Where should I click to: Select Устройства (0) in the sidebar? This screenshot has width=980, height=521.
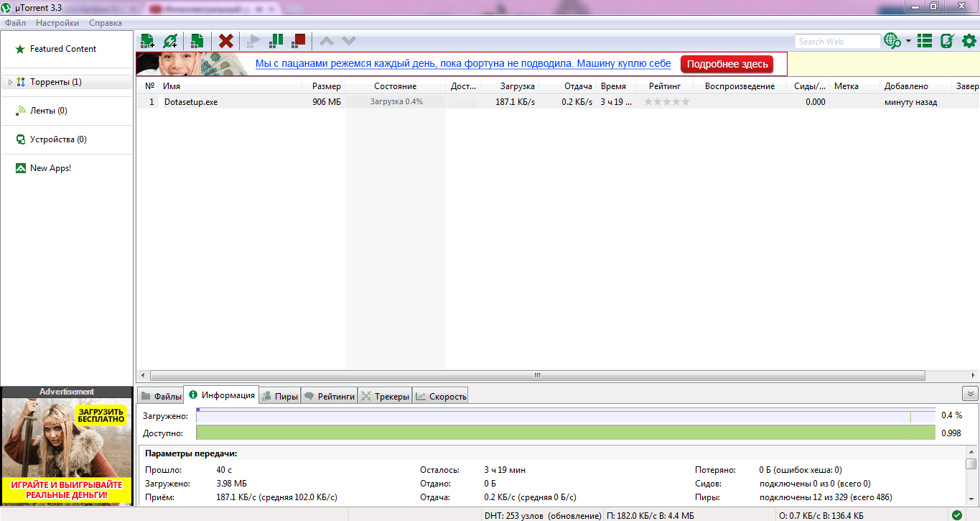click(x=58, y=139)
